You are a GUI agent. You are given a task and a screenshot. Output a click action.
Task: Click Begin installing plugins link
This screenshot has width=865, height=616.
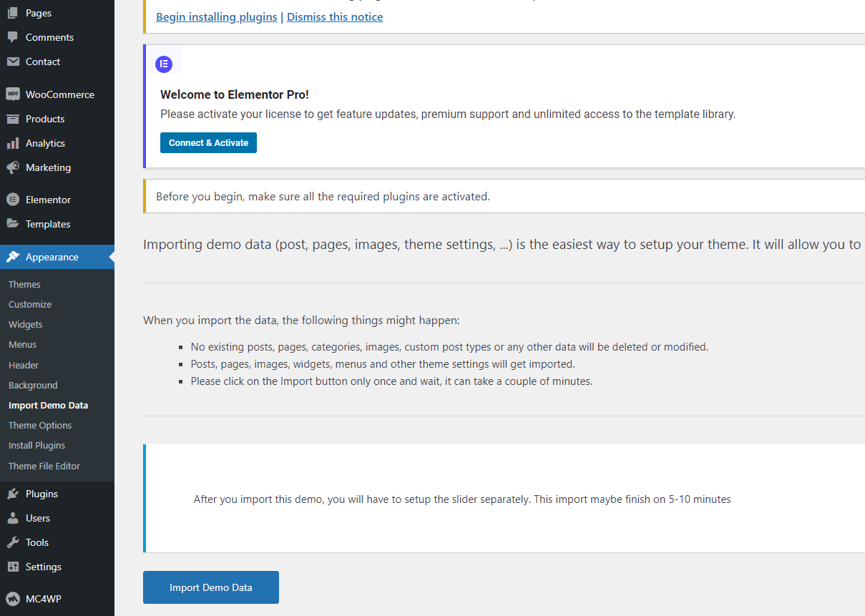[216, 16]
